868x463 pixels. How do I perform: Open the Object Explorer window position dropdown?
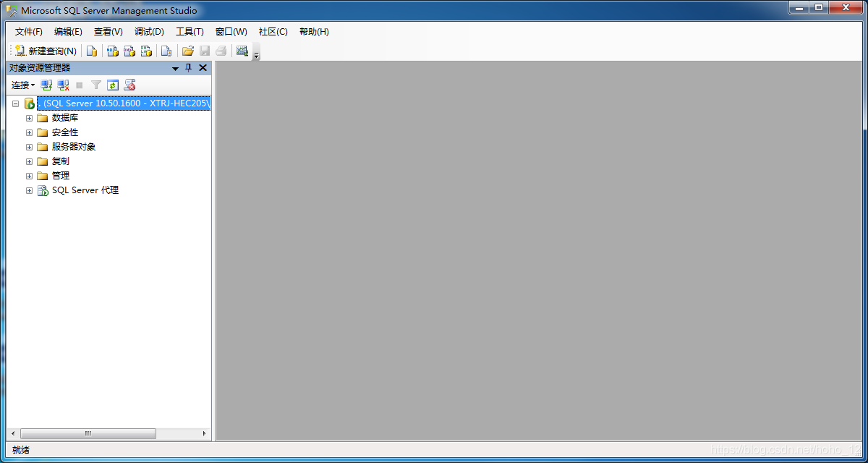175,68
